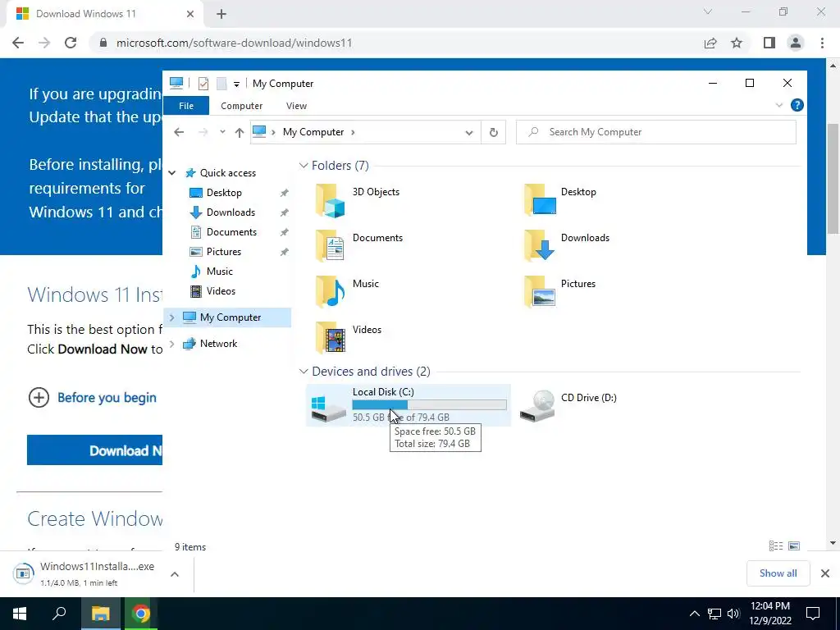Select Desktop in Quick access
This screenshot has height=630, width=840.
pyautogui.click(x=224, y=192)
